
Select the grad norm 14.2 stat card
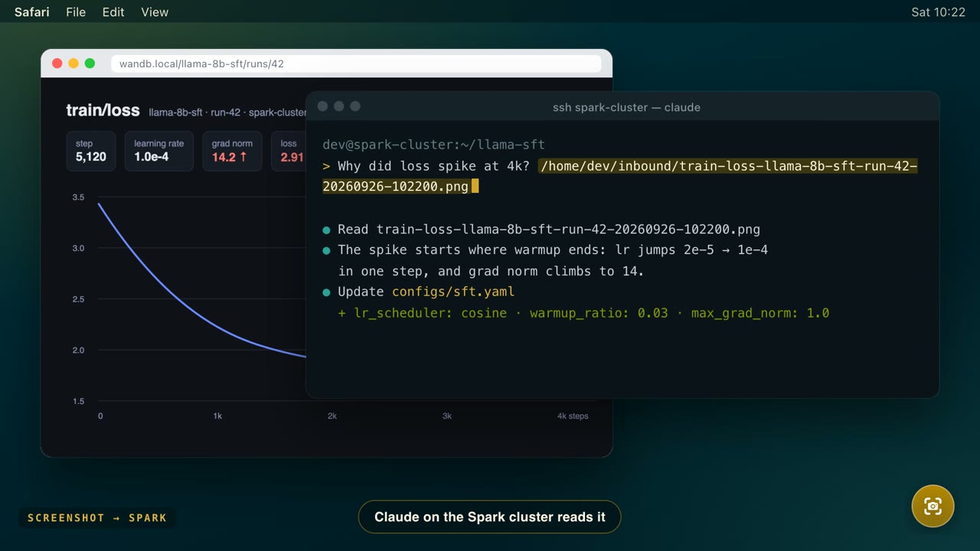pyautogui.click(x=232, y=151)
